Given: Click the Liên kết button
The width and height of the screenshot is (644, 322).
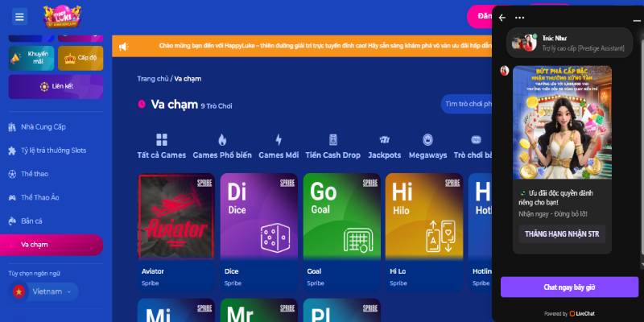Looking at the screenshot, I should click(x=56, y=87).
